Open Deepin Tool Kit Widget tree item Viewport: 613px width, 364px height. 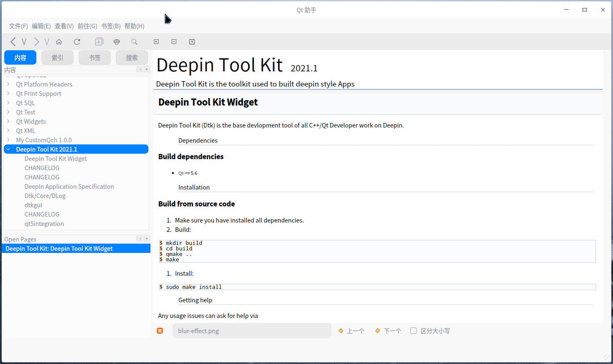click(55, 159)
